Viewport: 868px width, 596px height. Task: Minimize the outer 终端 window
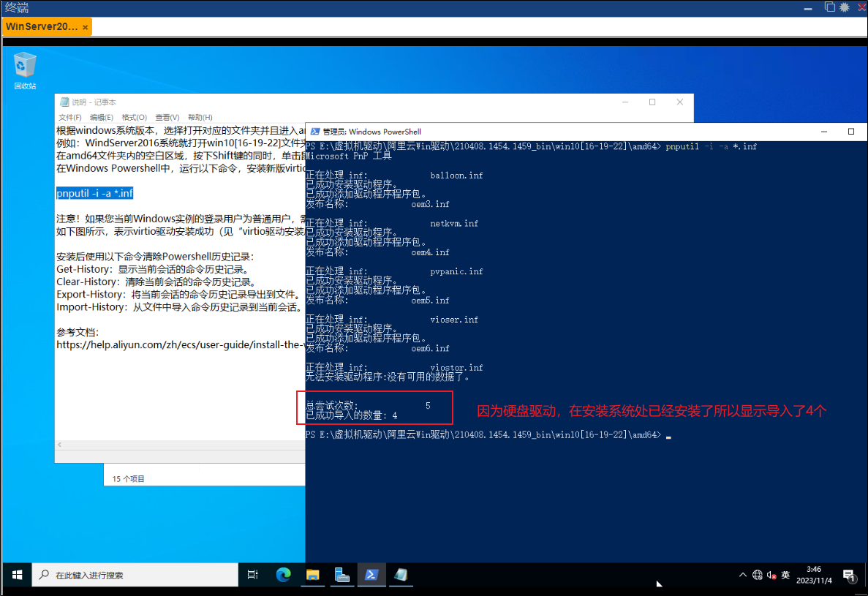(x=808, y=8)
